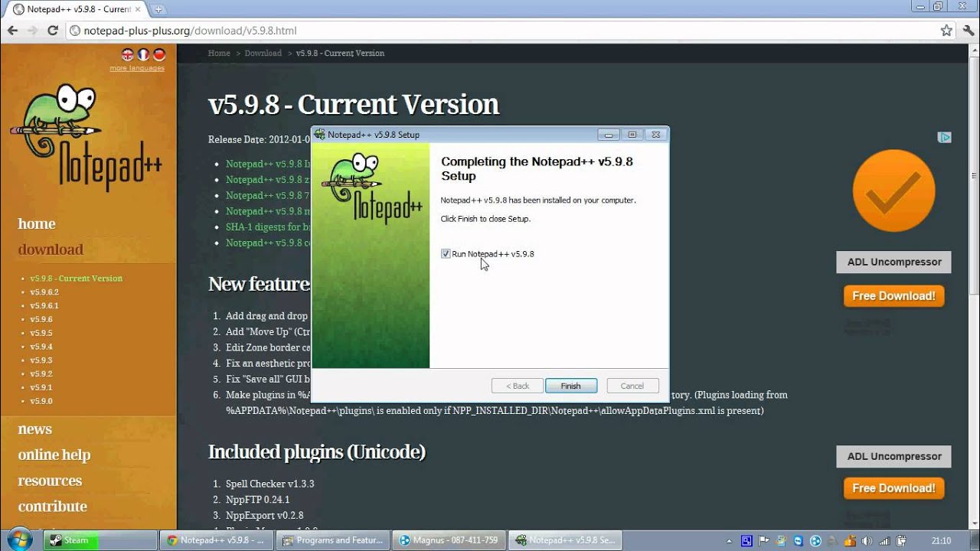Click Download in the breadcrumb
Image resolution: width=980 pixels, height=551 pixels.
[263, 53]
